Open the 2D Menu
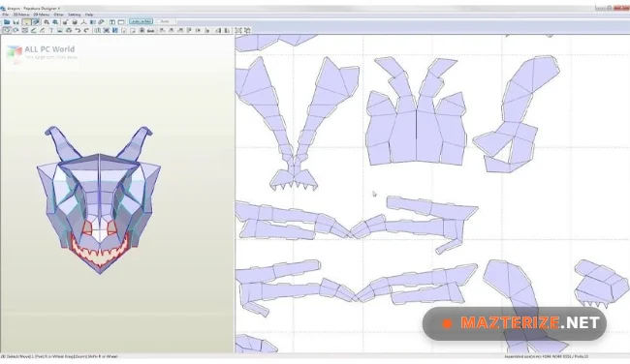 tap(42, 15)
